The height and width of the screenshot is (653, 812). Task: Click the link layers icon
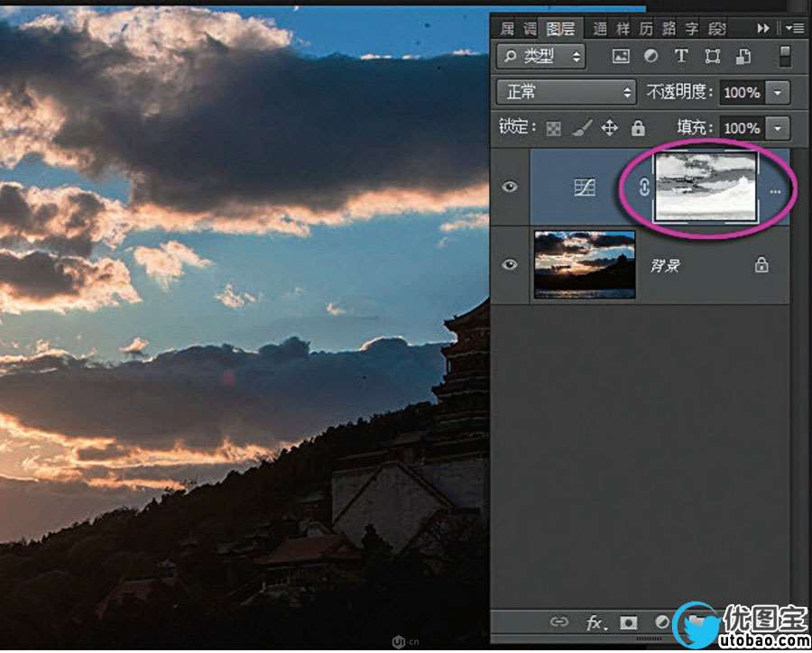pos(559,621)
